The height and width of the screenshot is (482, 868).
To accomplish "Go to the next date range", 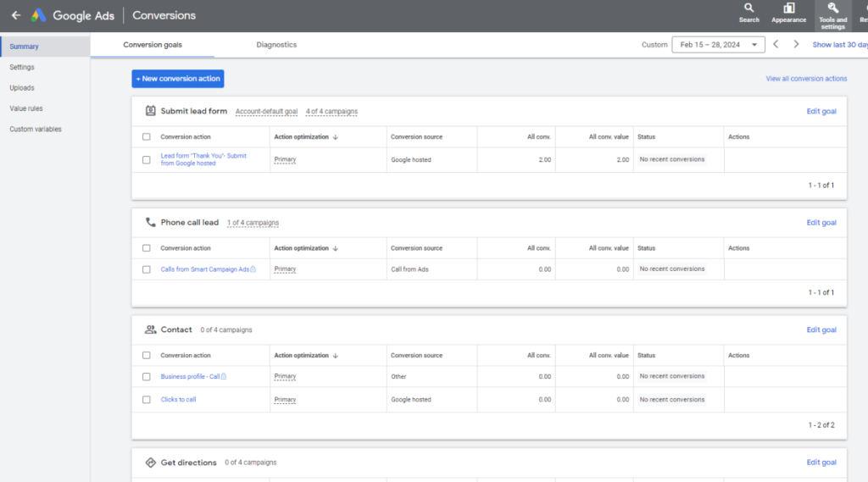I will (x=796, y=44).
